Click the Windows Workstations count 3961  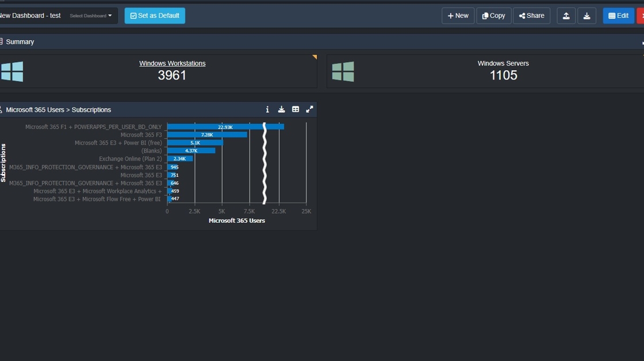click(172, 75)
